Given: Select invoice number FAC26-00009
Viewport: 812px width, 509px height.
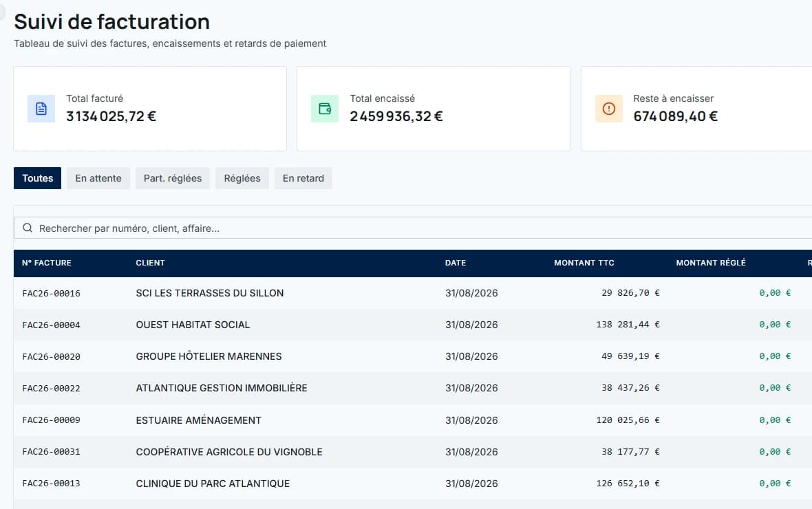Looking at the screenshot, I should pos(52,420).
